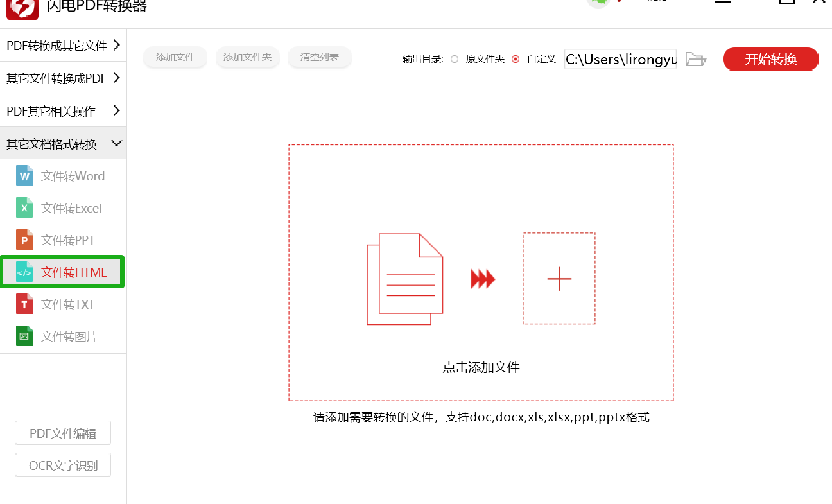Viewport: 832px width, 504px height.
Task: Click the highlighted 文件转HTML icon
Action: [x=24, y=272]
